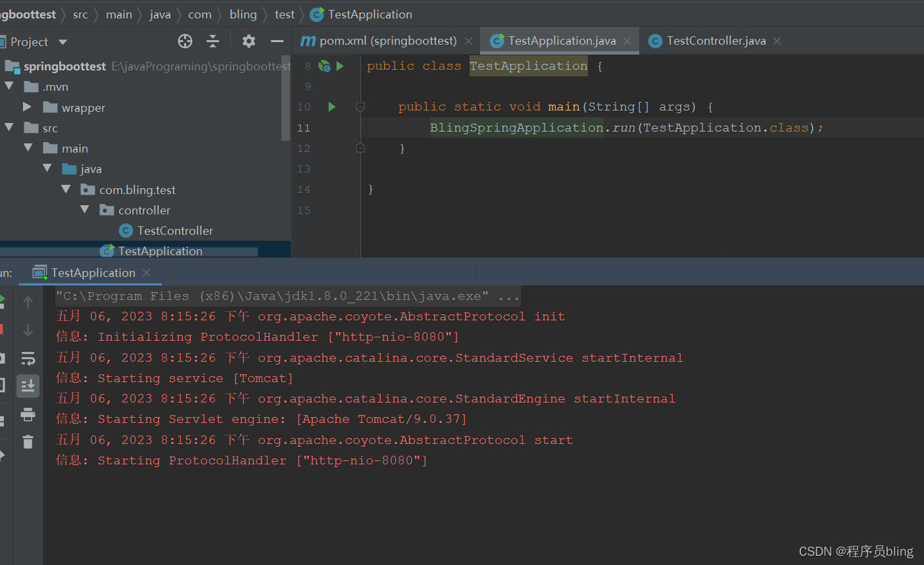
Task: Close the TestController.java tab
Action: click(777, 41)
